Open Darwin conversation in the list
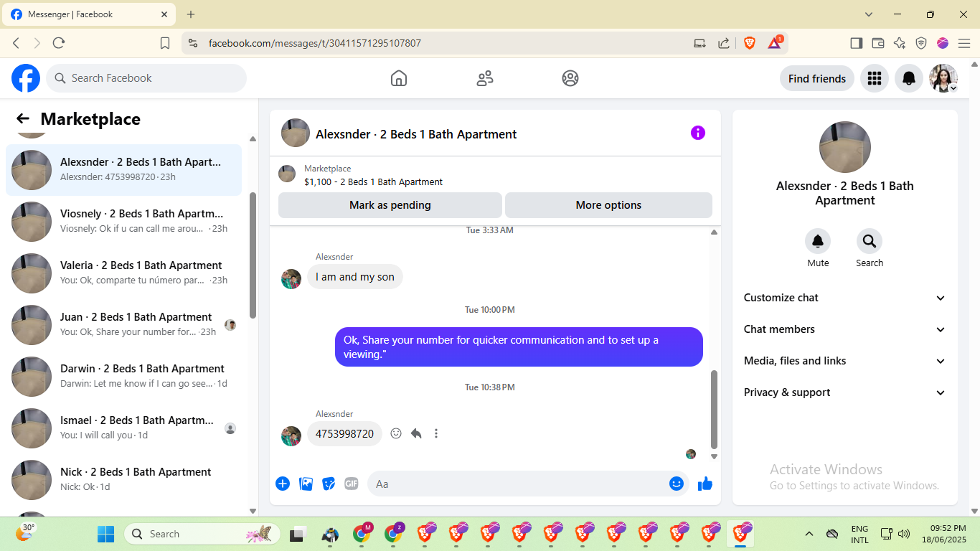The image size is (980, 551). point(124,377)
